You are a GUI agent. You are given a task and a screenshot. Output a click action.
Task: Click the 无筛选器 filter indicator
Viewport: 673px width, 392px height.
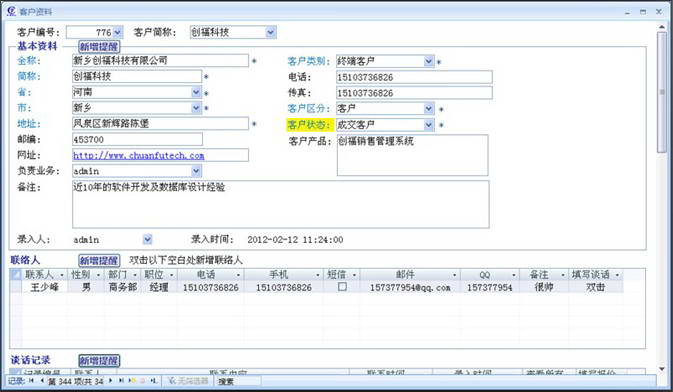(188, 381)
